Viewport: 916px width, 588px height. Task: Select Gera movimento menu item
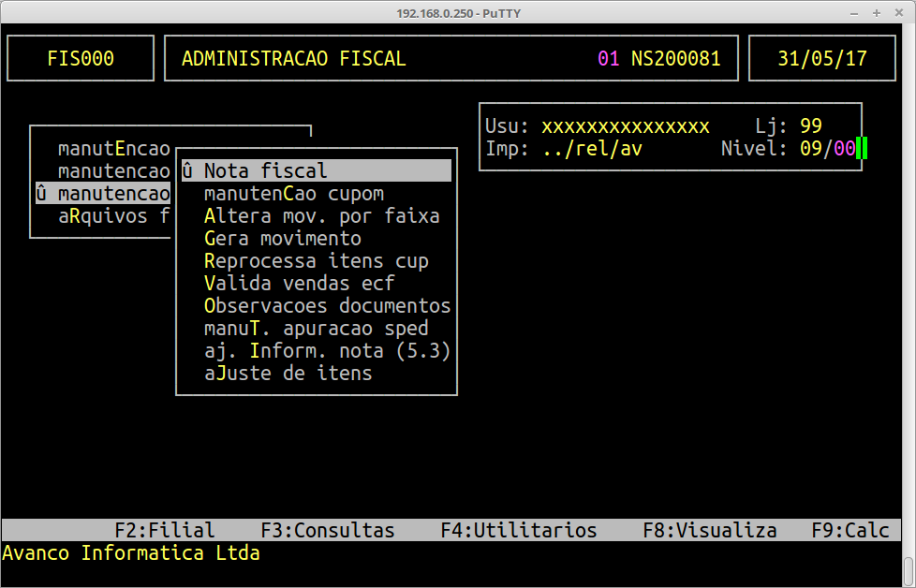pos(282,239)
